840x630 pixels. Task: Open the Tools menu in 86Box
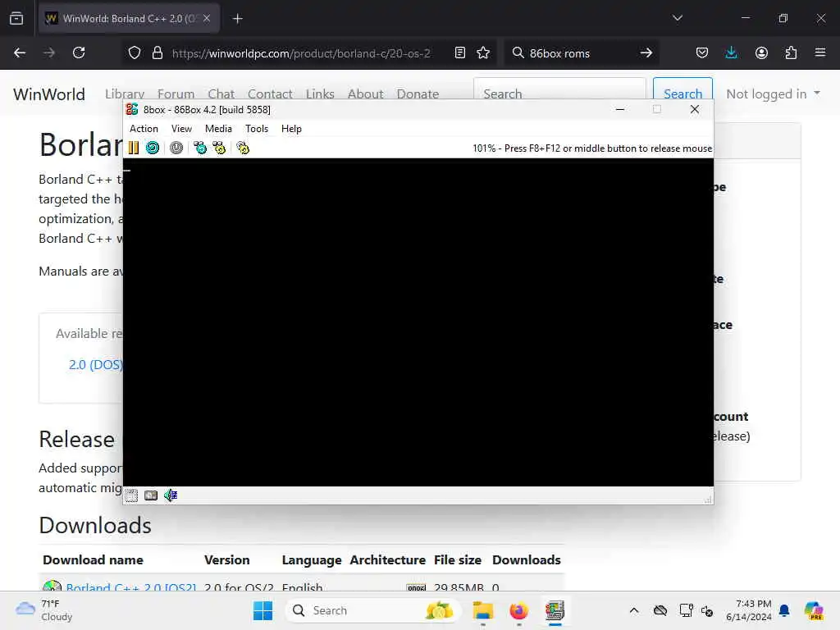[x=257, y=129]
